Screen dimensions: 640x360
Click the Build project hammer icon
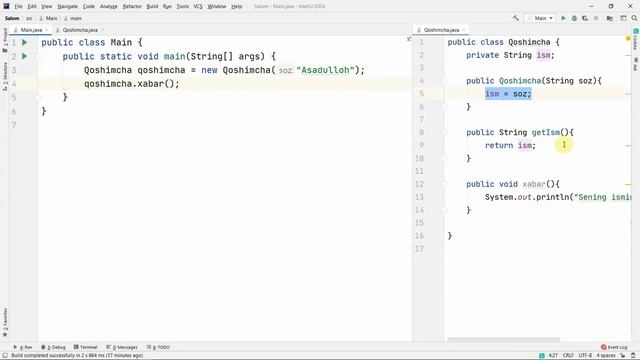(516, 18)
